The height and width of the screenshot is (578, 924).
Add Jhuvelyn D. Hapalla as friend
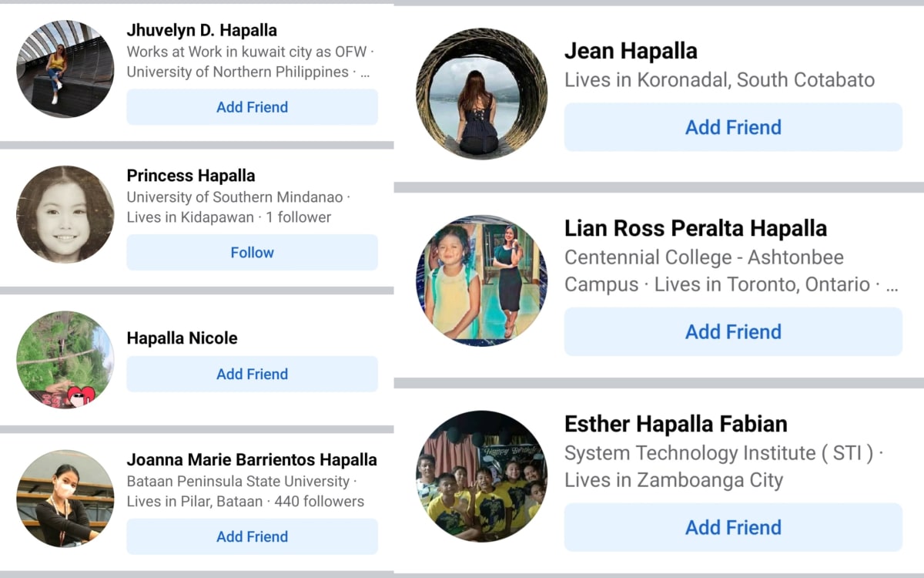coord(252,107)
